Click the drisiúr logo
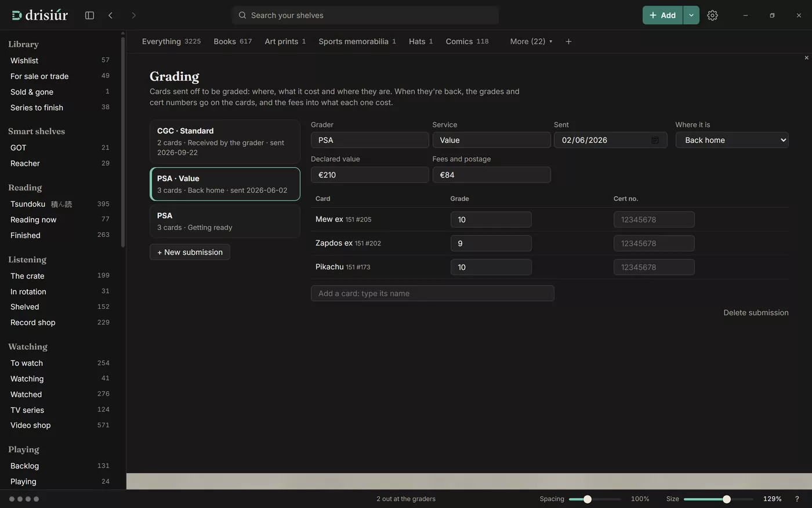This screenshot has width=812, height=508. pyautogui.click(x=39, y=15)
